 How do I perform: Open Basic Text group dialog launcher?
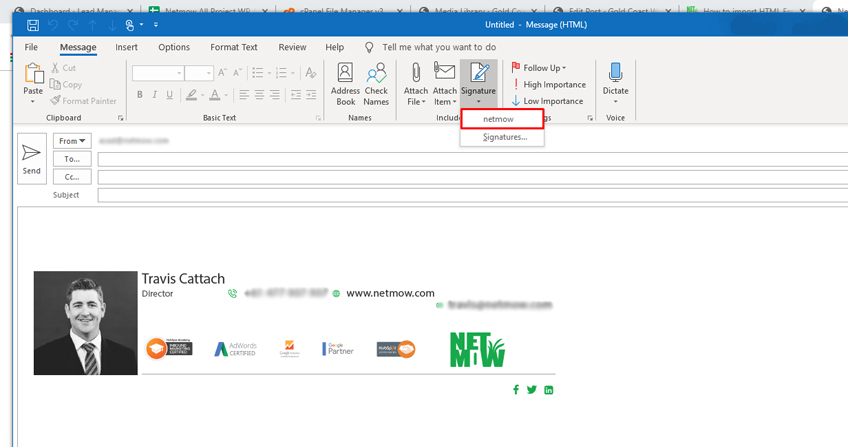tap(318, 118)
